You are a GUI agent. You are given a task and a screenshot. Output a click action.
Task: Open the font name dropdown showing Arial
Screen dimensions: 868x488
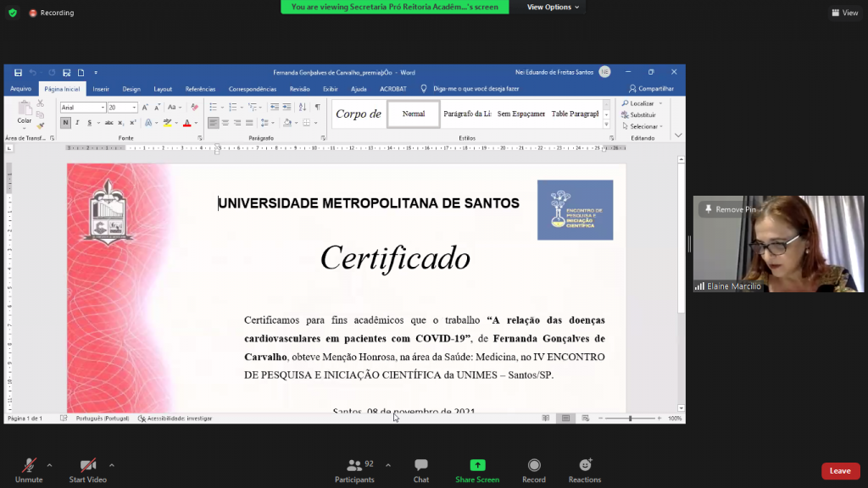point(103,108)
